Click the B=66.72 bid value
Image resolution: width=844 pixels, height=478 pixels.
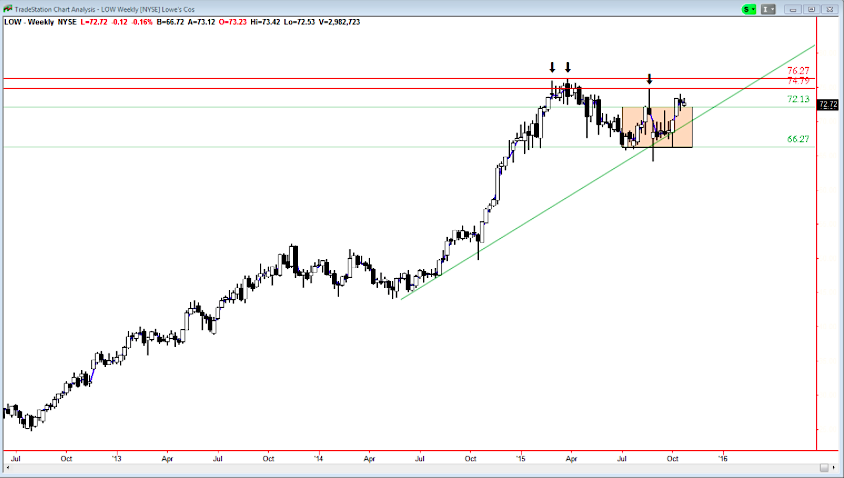[x=170, y=22]
